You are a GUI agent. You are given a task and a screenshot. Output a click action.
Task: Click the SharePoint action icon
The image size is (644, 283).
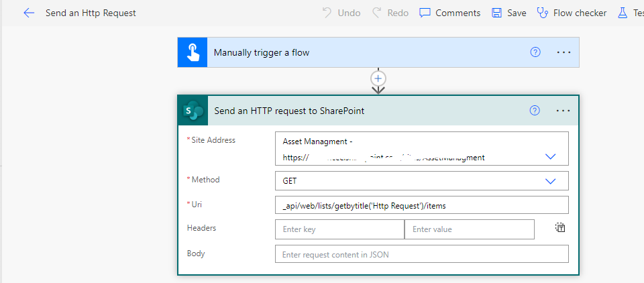tap(193, 111)
